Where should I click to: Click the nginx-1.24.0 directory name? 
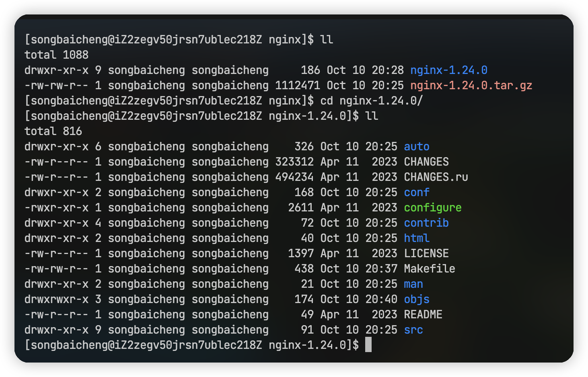[449, 70]
